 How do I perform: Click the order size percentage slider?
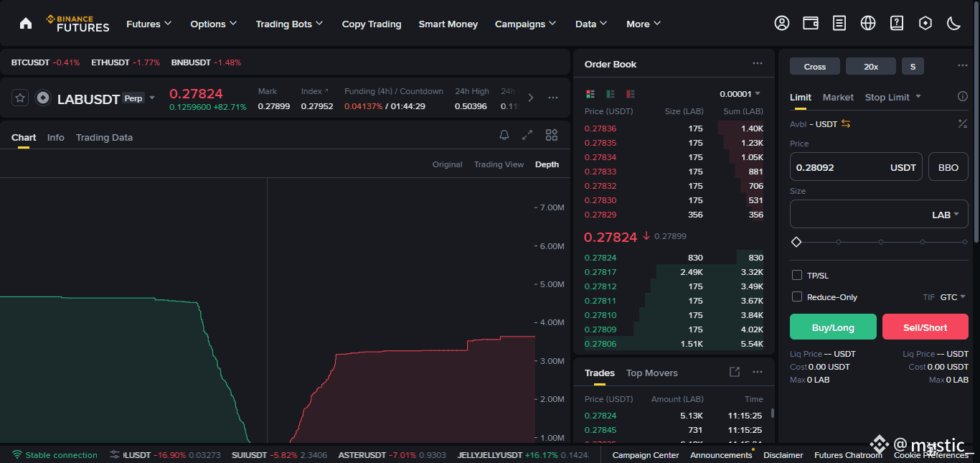880,242
